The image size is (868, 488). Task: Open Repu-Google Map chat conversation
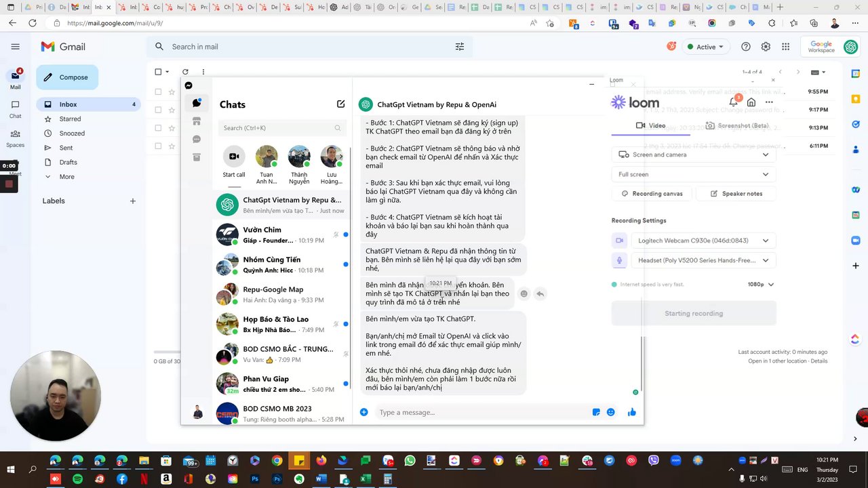(x=282, y=294)
